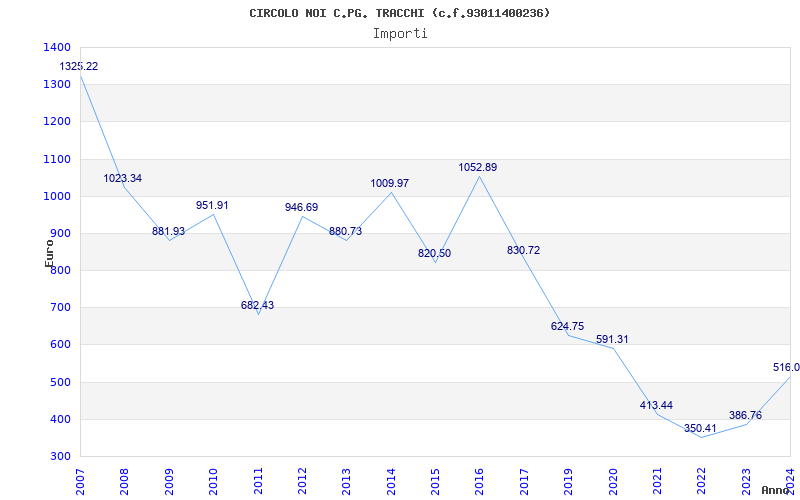Click the 946.69 data label

(301, 207)
